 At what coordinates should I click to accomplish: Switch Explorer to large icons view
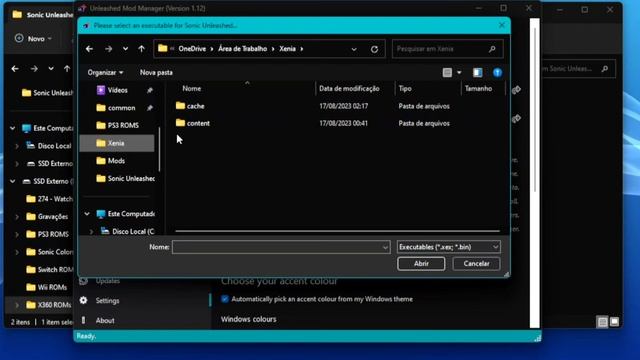click(x=615, y=322)
